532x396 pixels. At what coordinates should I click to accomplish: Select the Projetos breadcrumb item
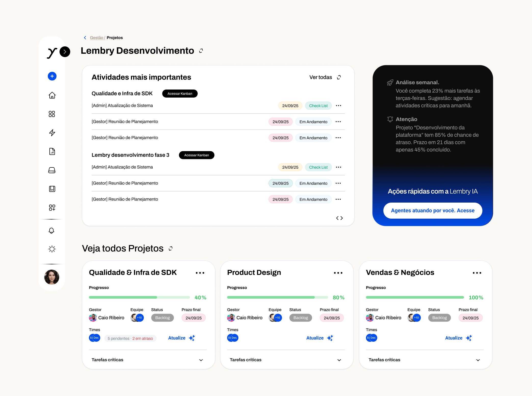pyautogui.click(x=115, y=38)
